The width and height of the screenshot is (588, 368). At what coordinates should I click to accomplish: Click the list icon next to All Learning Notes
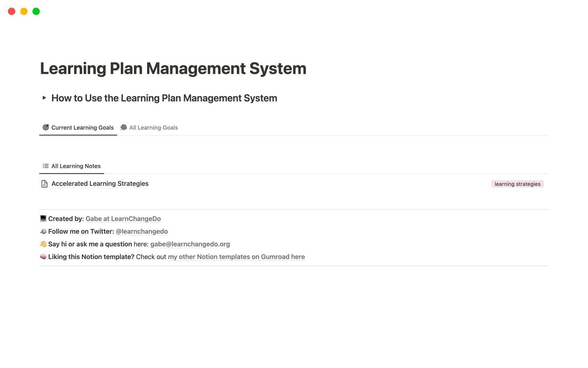(45, 166)
